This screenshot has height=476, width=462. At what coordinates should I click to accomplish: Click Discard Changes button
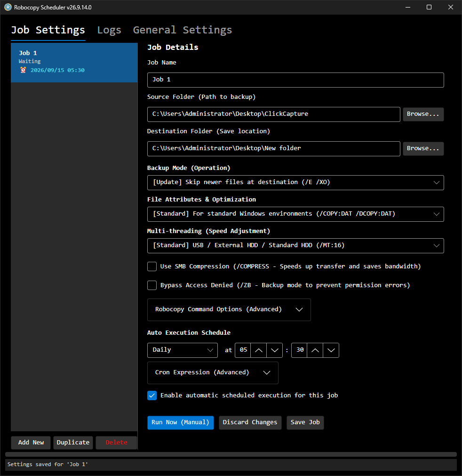(250, 423)
